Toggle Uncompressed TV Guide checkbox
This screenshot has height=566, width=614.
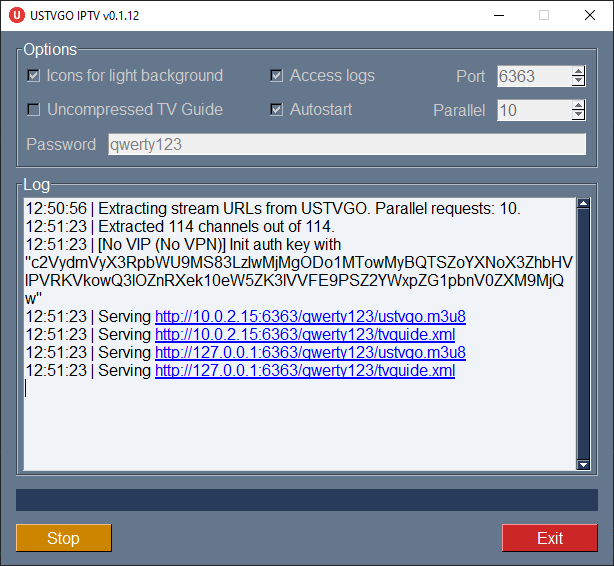point(34,110)
